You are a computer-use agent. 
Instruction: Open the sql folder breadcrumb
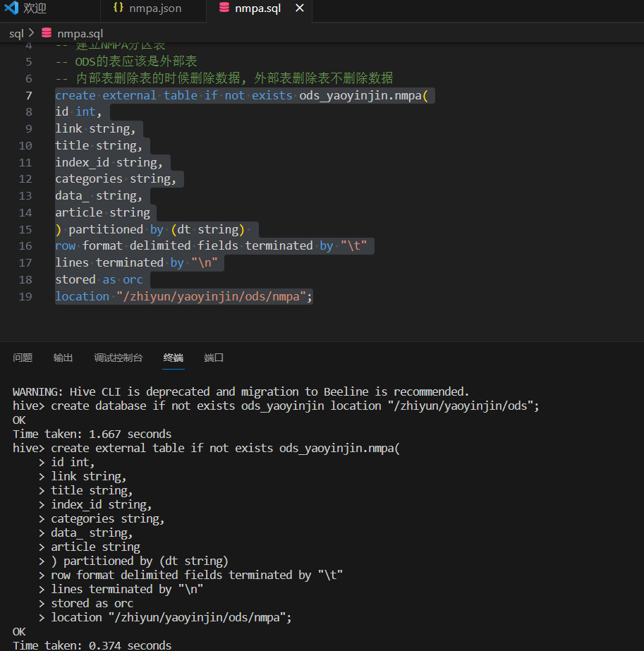[16, 33]
